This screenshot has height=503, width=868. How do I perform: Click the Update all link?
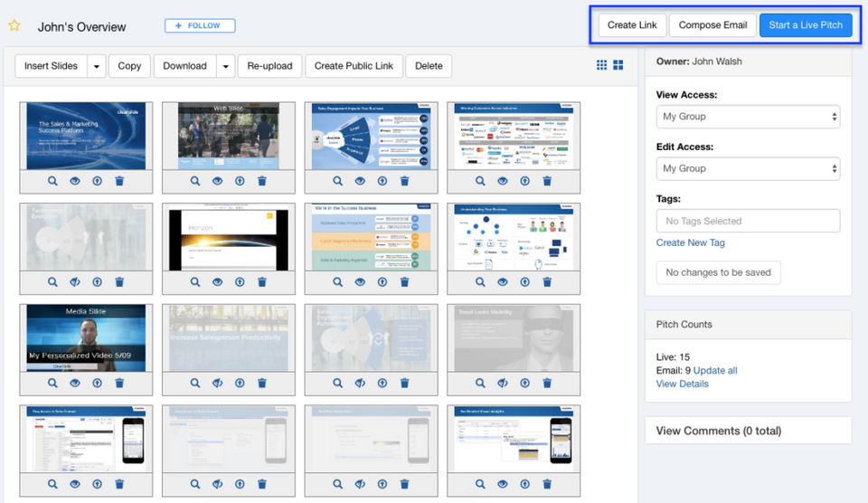pyautogui.click(x=714, y=370)
